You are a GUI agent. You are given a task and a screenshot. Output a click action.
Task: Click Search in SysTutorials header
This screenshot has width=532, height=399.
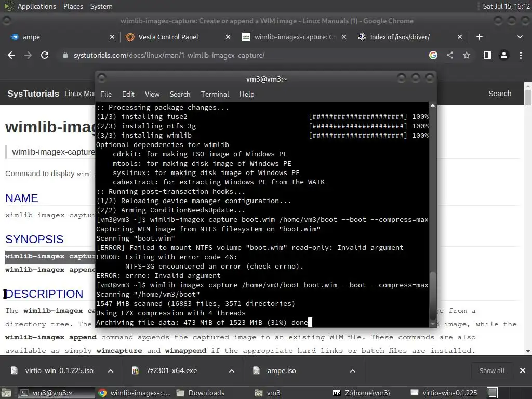point(500,94)
